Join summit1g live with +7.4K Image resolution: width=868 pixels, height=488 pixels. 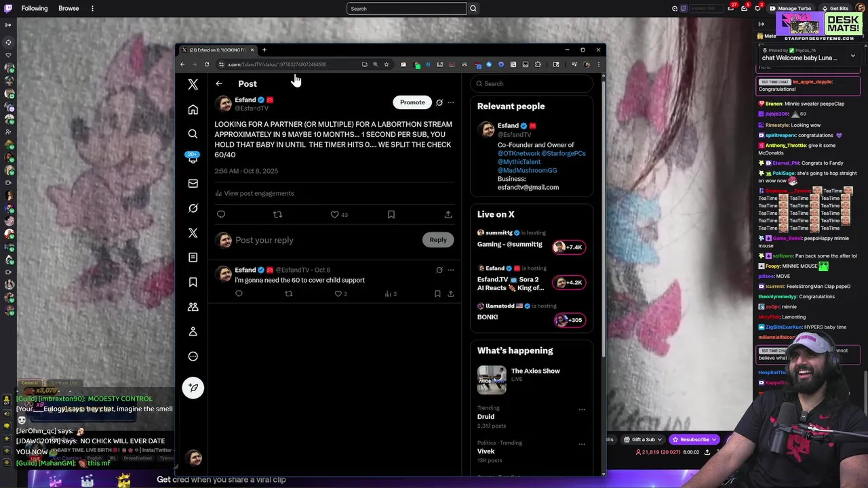(x=569, y=247)
